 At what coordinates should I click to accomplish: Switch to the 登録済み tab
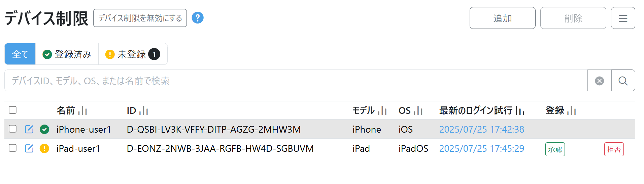point(67,54)
